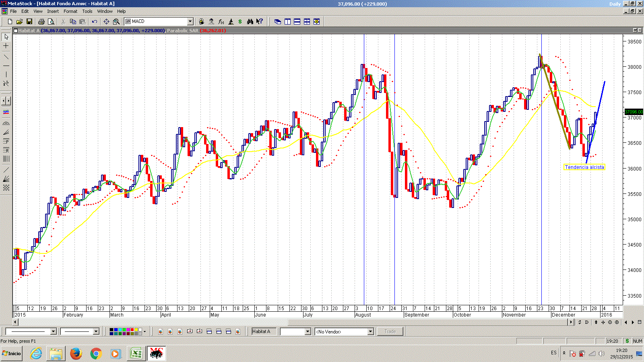Tile windows in columns icon

[x=287, y=21]
